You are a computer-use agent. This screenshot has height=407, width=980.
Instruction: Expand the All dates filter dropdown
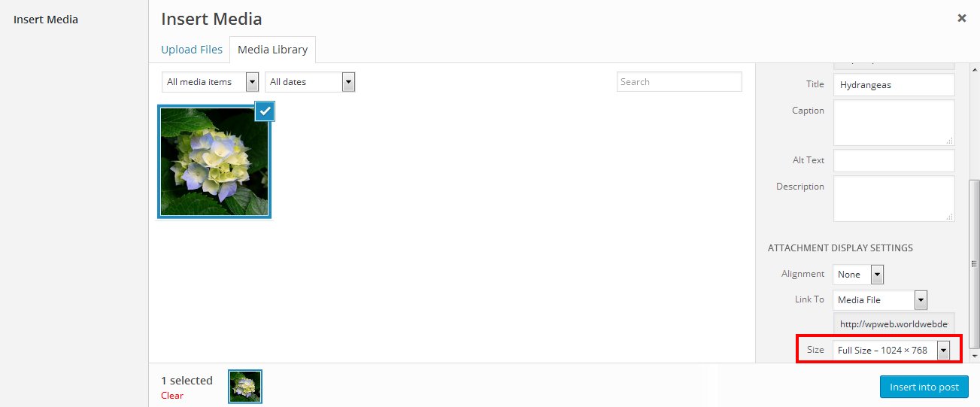tap(309, 82)
